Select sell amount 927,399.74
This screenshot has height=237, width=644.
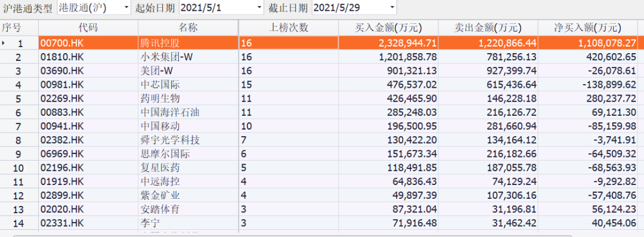488,71
